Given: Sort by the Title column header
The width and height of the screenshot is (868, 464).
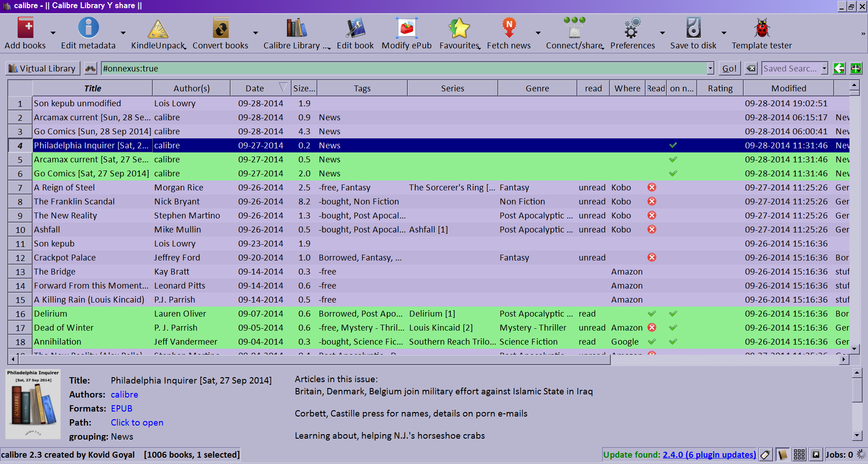Looking at the screenshot, I should 93,88.
